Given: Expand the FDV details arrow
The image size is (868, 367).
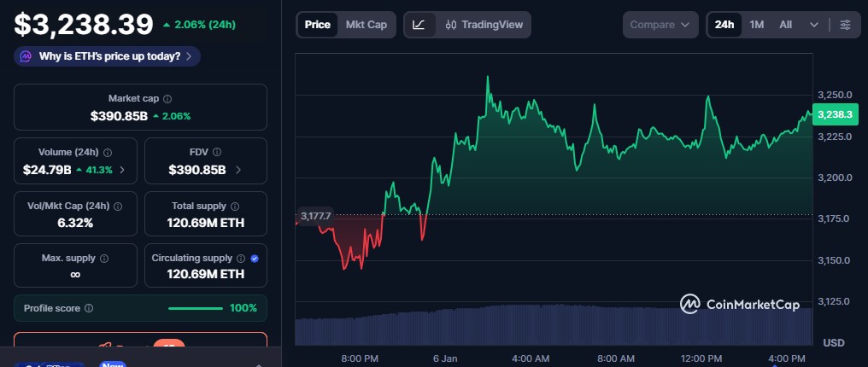Looking at the screenshot, I should click(x=238, y=170).
